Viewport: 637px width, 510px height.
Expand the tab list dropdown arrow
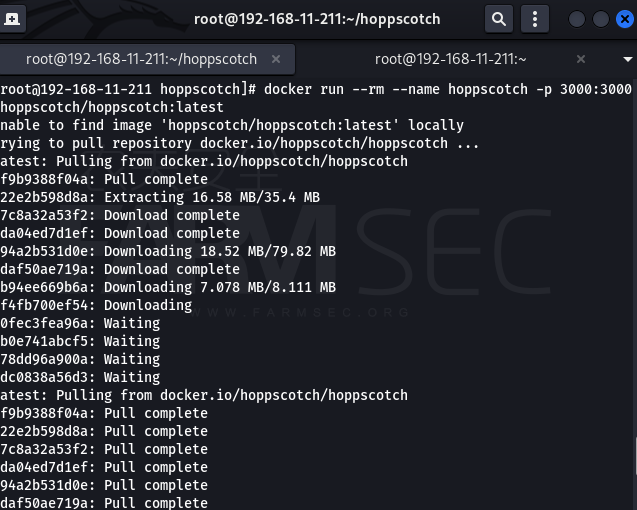pos(628,59)
